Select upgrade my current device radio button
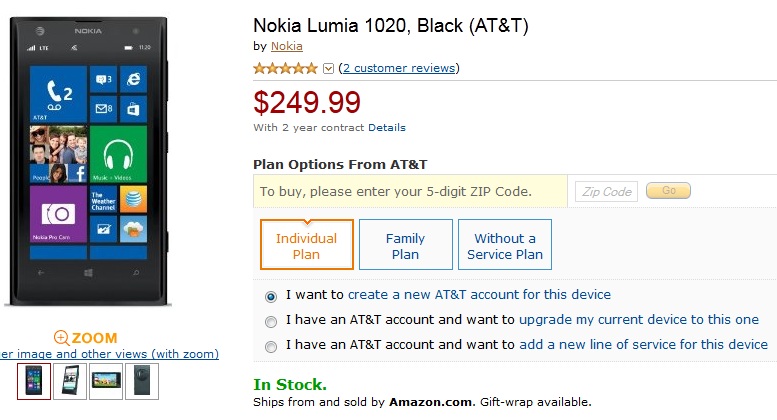Screen dimensions: 777x420 [x=271, y=321]
